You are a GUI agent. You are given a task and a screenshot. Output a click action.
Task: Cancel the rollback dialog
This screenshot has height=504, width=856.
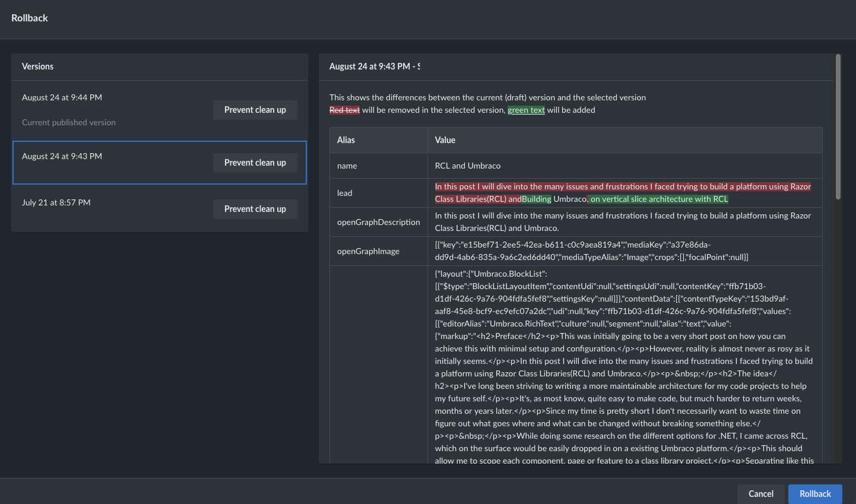(x=760, y=494)
